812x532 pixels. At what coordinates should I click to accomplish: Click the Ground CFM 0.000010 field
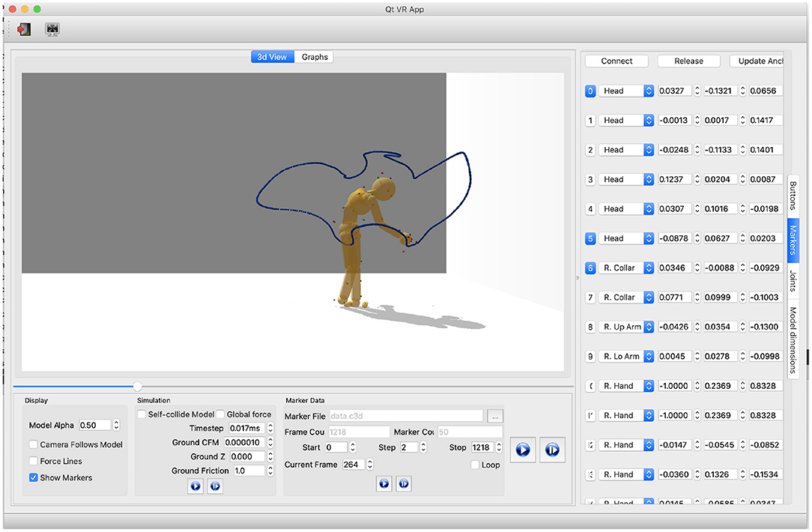pyautogui.click(x=244, y=442)
